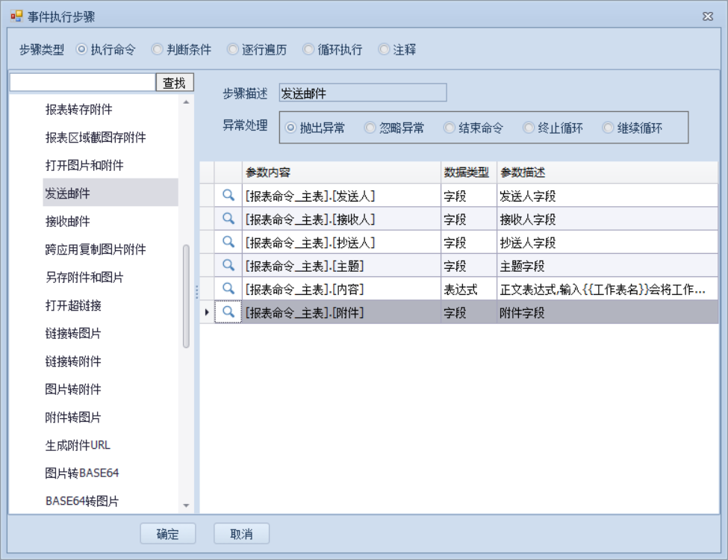This screenshot has width=728, height=560.
Task: Click the 步骤描述 text field
Action: pos(362,93)
